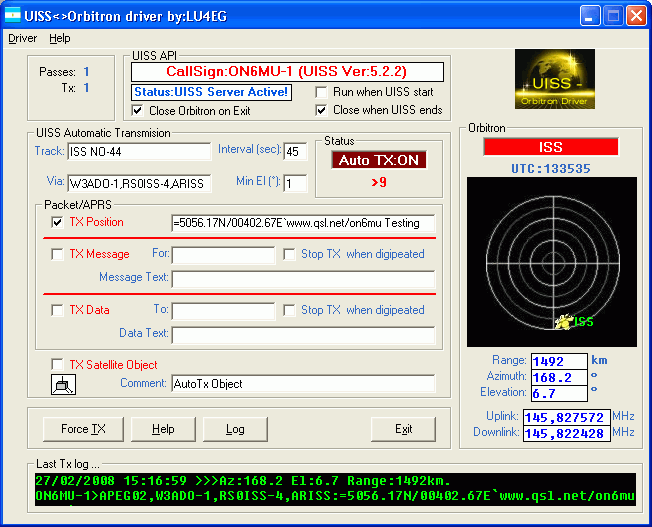652x527 pixels.
Task: Click the Message Text field
Action: click(303, 279)
